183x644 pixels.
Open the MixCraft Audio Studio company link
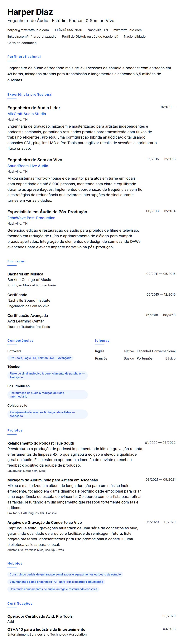pyautogui.click(x=26, y=114)
